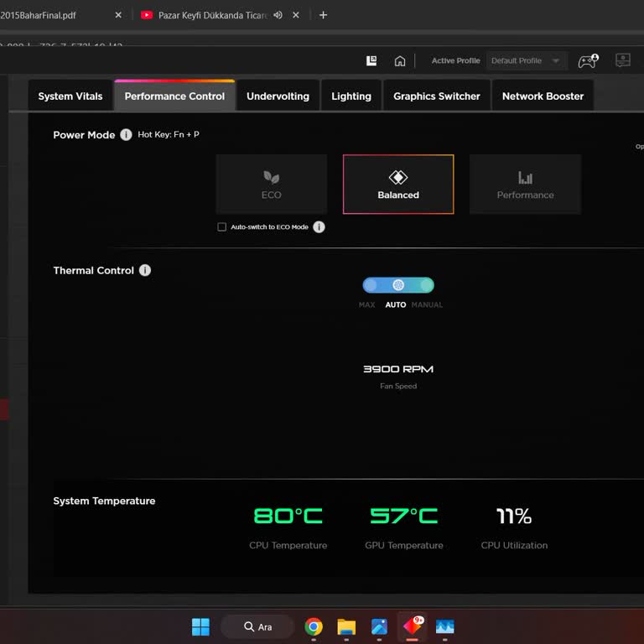Image resolution: width=644 pixels, height=644 pixels.
Task: Open Photos app from the taskbar
Action: tap(379, 626)
